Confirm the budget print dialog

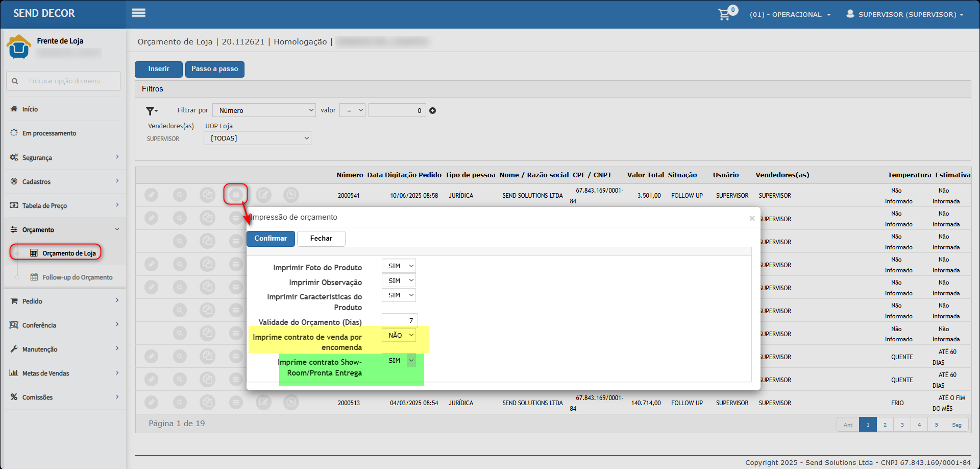coord(271,239)
